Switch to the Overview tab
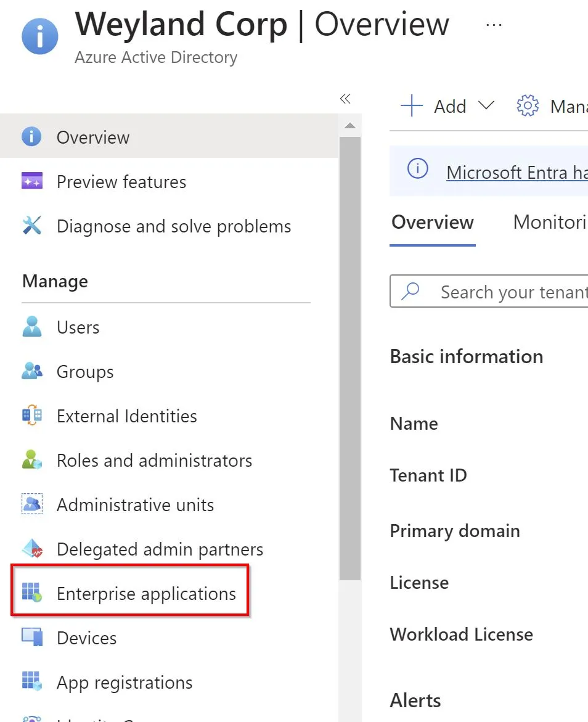This screenshot has height=722, width=588. pyautogui.click(x=432, y=223)
